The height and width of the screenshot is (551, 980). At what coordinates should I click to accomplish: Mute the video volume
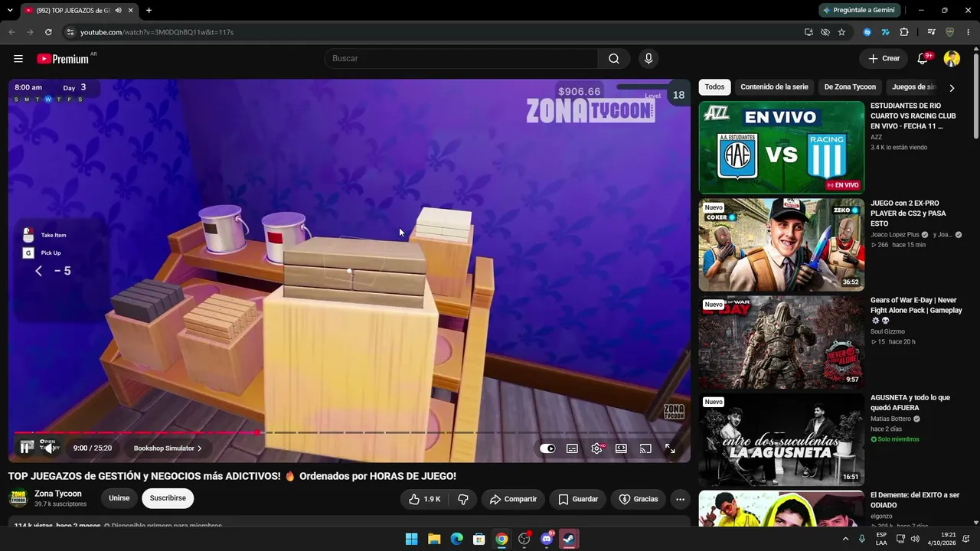[x=50, y=448]
